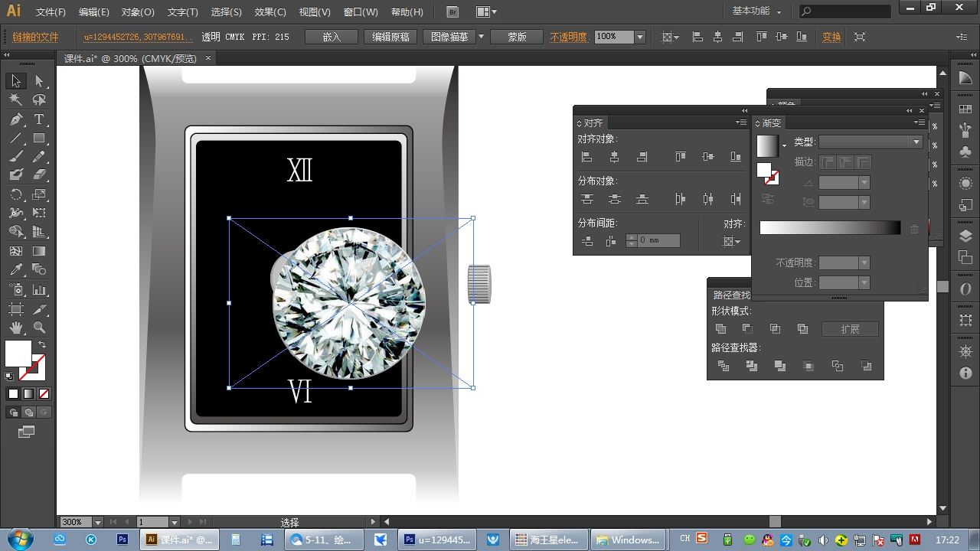Select the 课件.ai document tab
Viewport: 980px width, 551px height.
[x=130, y=58]
